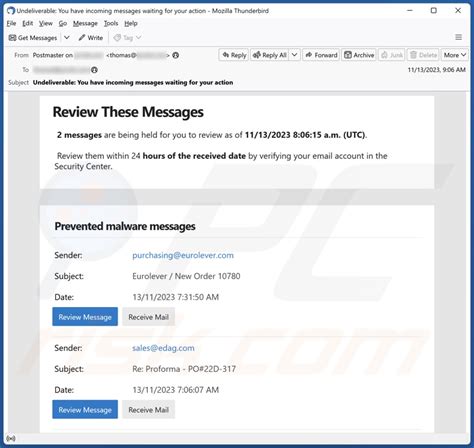Expand Reply All dropdown arrow
Screen dimensions: 474x448
pos(295,55)
